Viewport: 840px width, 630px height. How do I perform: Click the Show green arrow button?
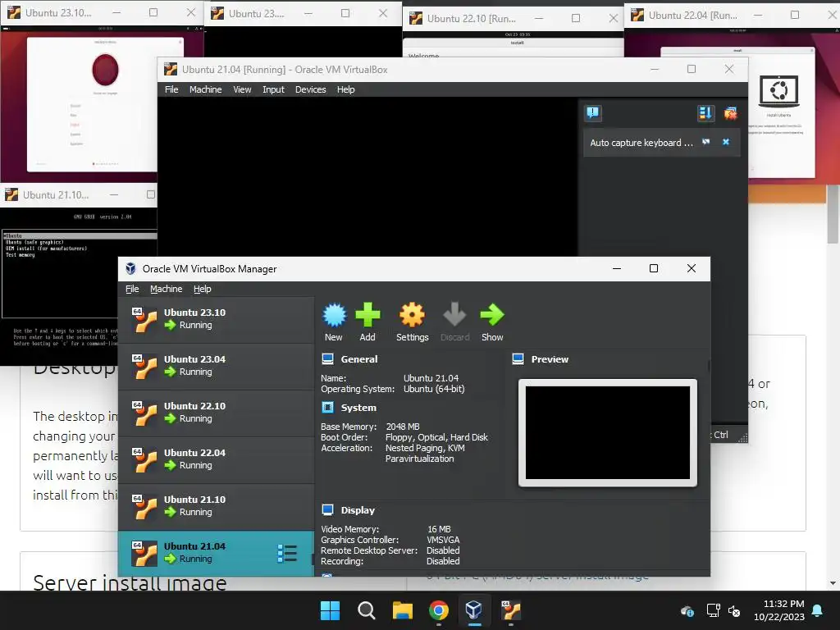pos(492,315)
